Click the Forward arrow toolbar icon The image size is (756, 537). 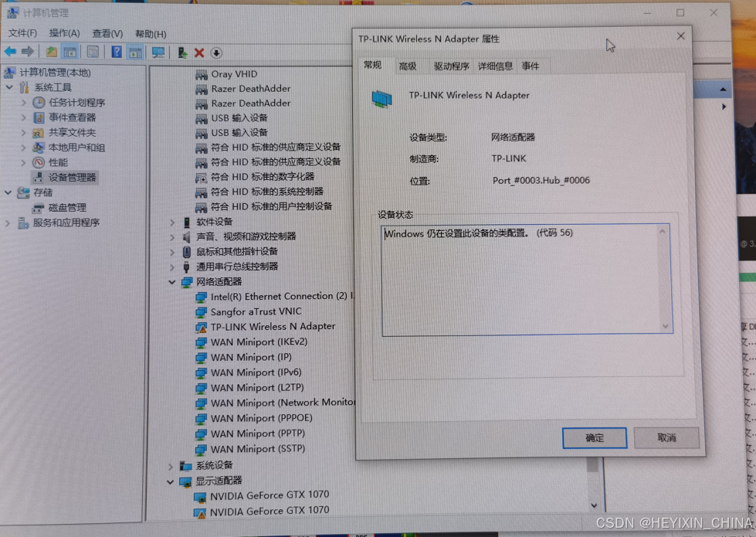(28, 52)
